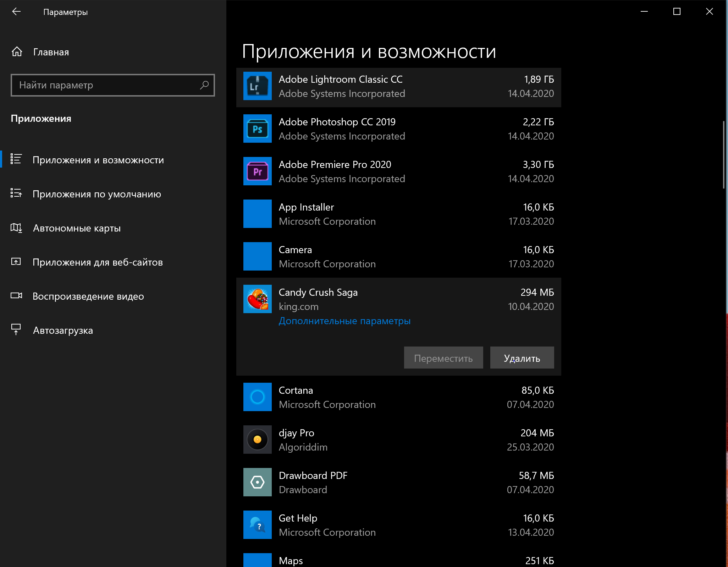728x567 pixels.
Task: Click the Candy Crush Saga icon
Action: [x=257, y=299]
